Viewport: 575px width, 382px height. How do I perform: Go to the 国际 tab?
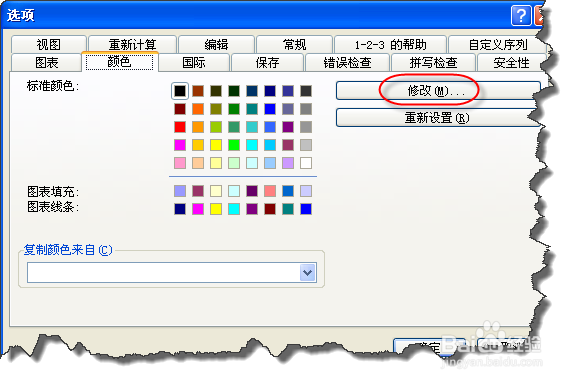click(194, 62)
